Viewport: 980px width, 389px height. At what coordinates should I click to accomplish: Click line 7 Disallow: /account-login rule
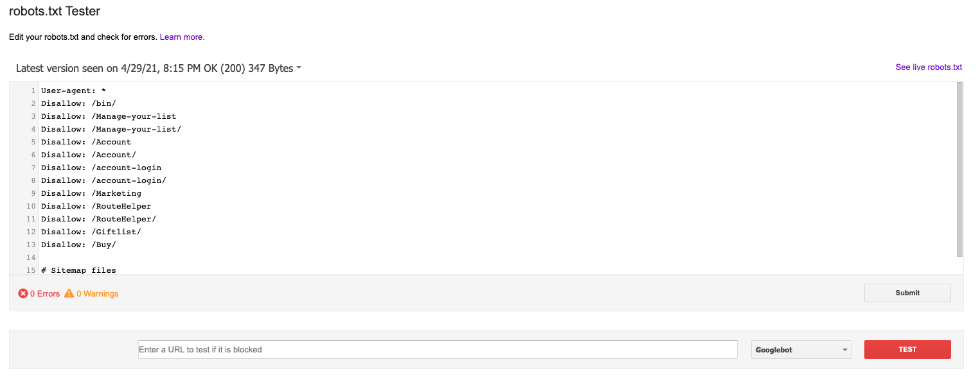(101, 168)
